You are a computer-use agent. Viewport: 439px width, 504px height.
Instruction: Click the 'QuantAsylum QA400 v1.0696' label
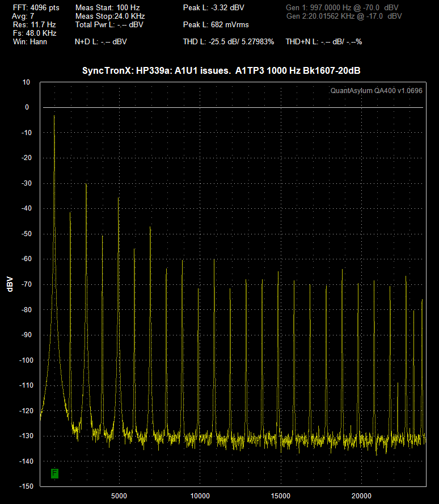pos(377,91)
